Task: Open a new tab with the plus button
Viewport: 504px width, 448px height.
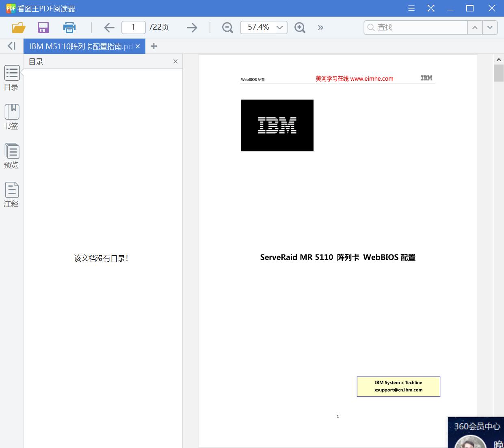Action: (154, 46)
